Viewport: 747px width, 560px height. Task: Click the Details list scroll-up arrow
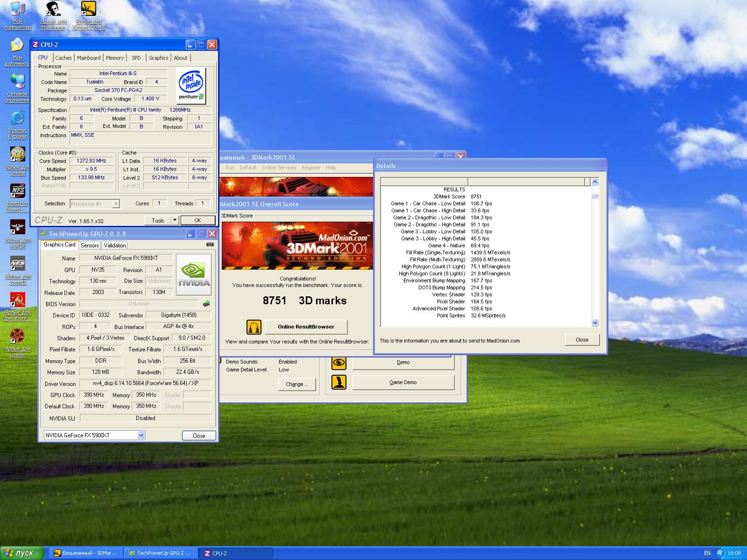(595, 182)
